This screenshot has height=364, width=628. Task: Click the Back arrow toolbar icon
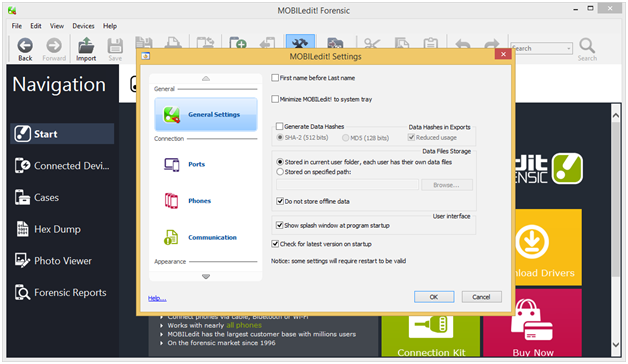(x=25, y=46)
